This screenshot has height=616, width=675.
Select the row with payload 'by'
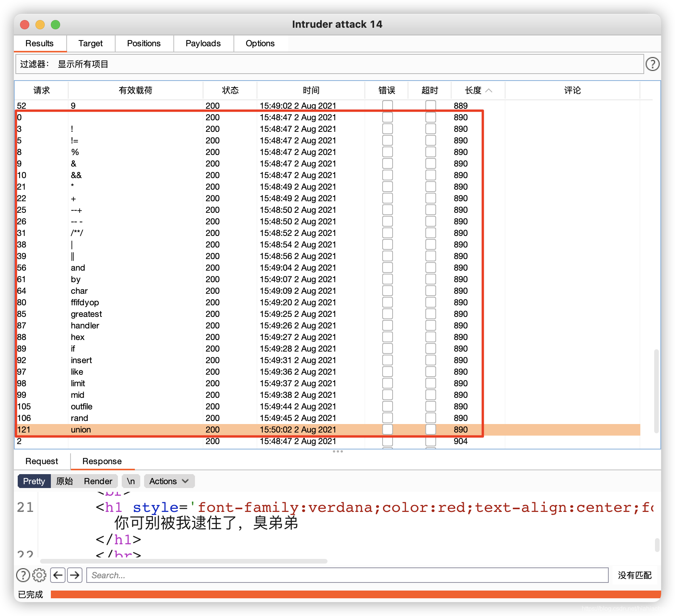coord(328,279)
